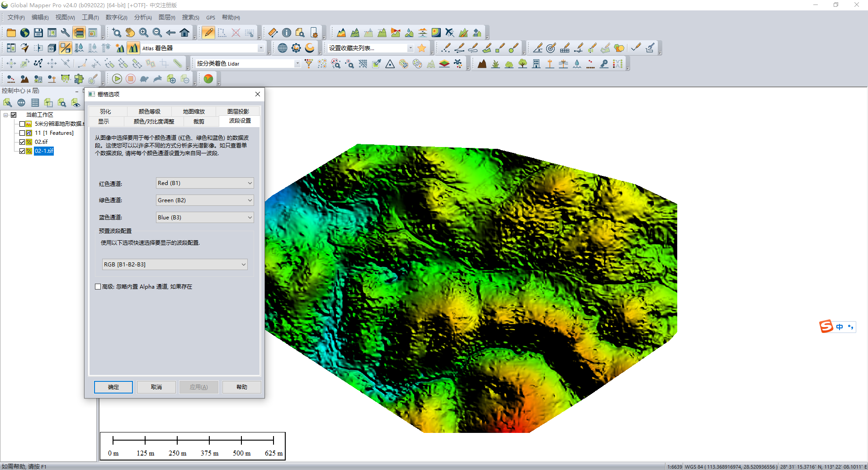The image size is (868, 470).
Task: Open the wrench Configuration tool
Action: [66, 33]
